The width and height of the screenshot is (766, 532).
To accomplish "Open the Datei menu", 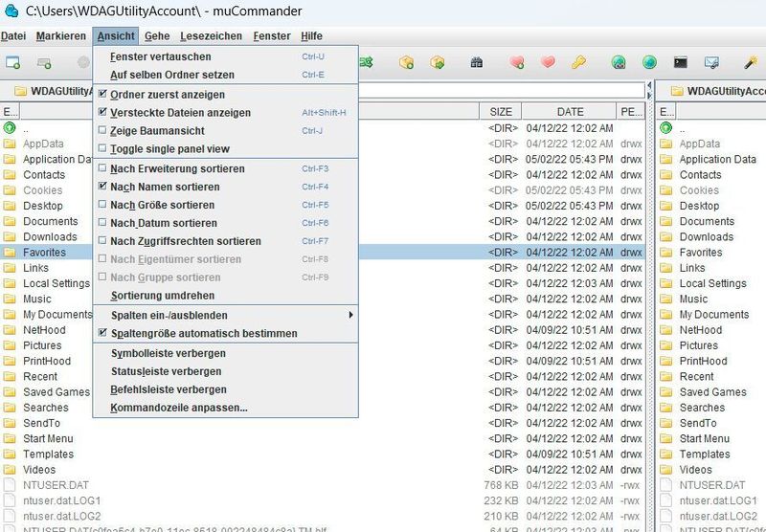I will pos(13,35).
